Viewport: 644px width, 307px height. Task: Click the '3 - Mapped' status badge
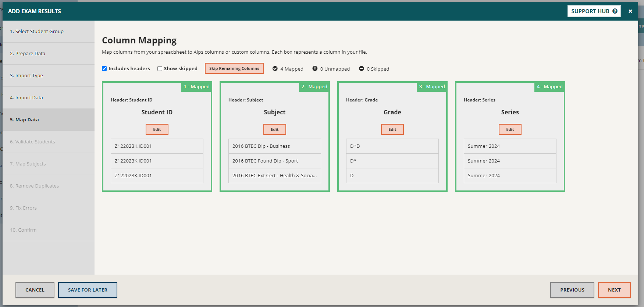coord(432,87)
